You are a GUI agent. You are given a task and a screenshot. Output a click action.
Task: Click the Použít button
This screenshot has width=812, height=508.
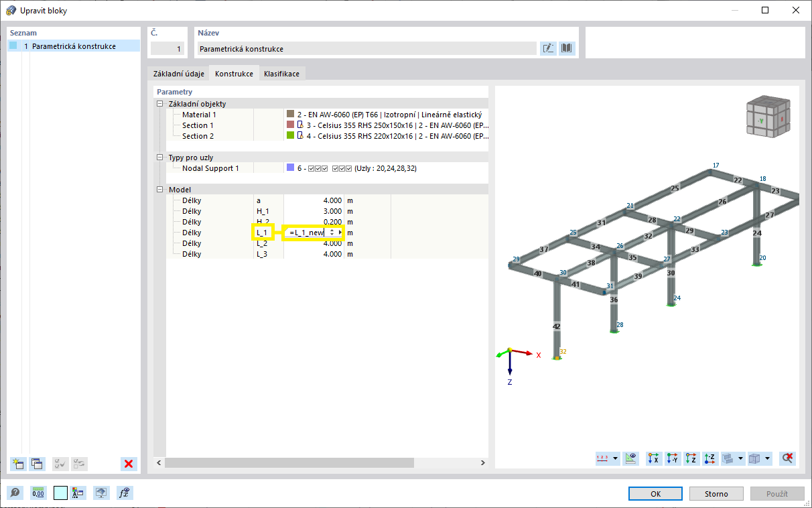click(777, 494)
